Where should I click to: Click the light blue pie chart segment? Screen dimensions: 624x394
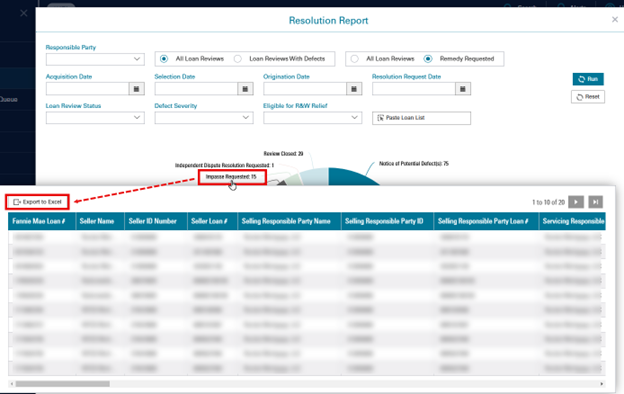pos(315,177)
